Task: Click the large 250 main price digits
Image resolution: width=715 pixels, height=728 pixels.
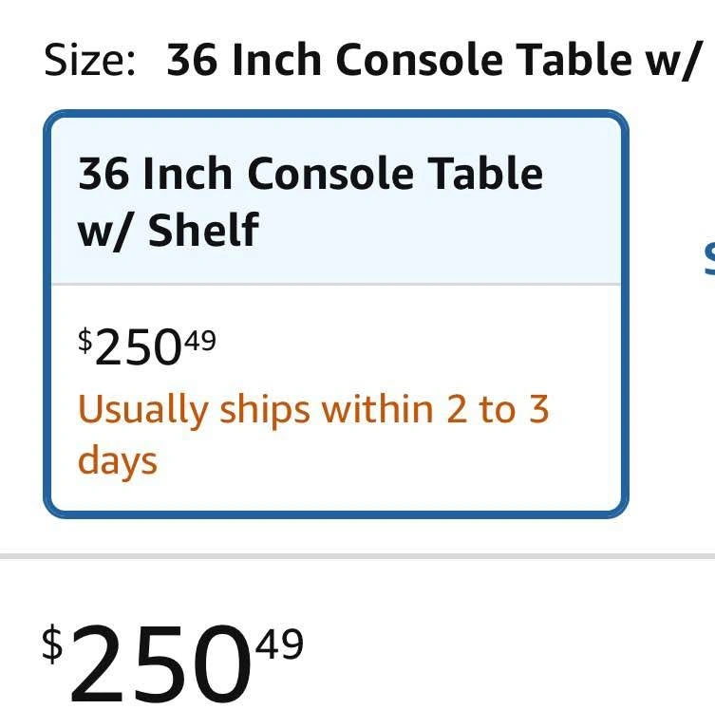Action: 159,662
